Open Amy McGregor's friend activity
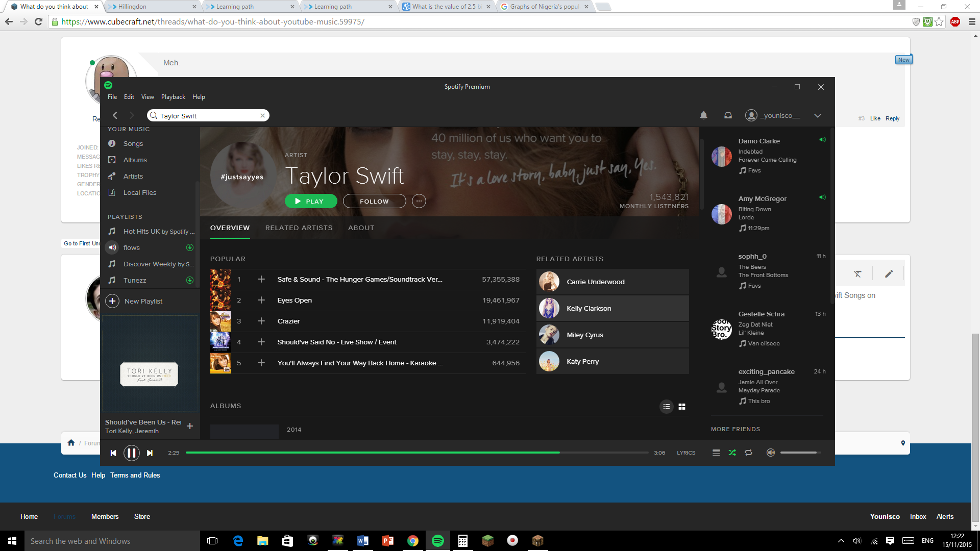The image size is (980, 551). (769, 213)
